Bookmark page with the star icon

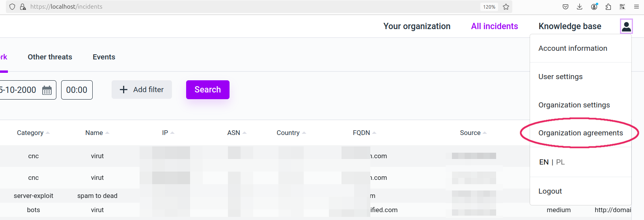click(x=506, y=7)
